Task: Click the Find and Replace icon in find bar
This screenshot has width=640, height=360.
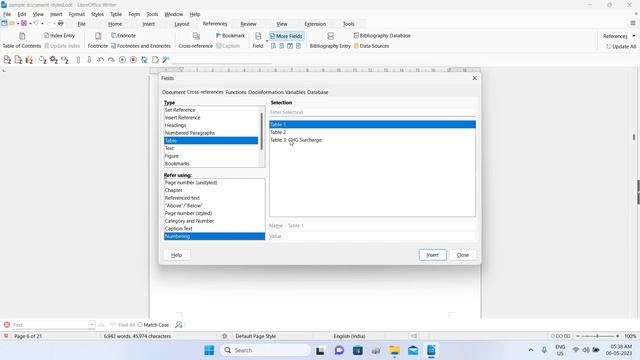Action: coord(179,325)
